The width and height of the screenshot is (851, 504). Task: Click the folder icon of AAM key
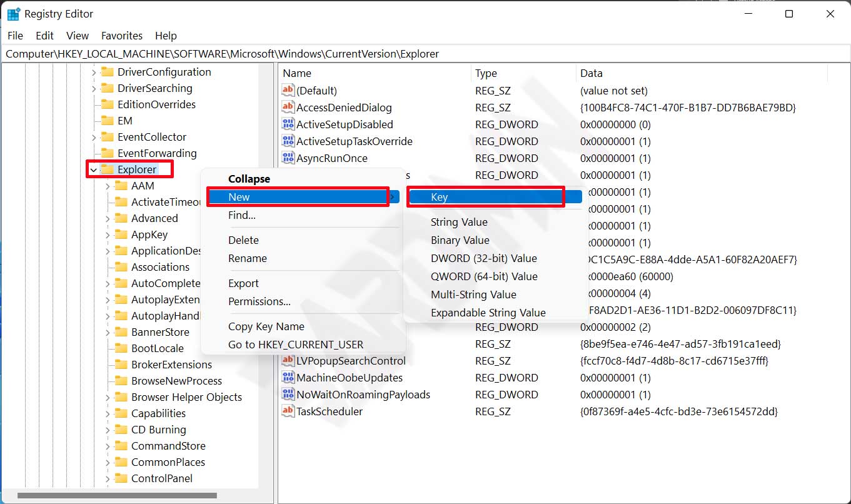coord(121,186)
